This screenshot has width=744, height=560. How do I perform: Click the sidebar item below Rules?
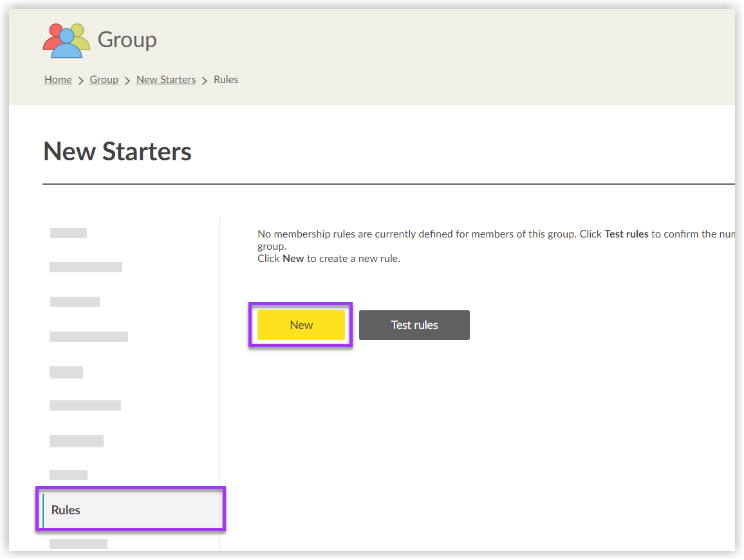pyautogui.click(x=78, y=543)
